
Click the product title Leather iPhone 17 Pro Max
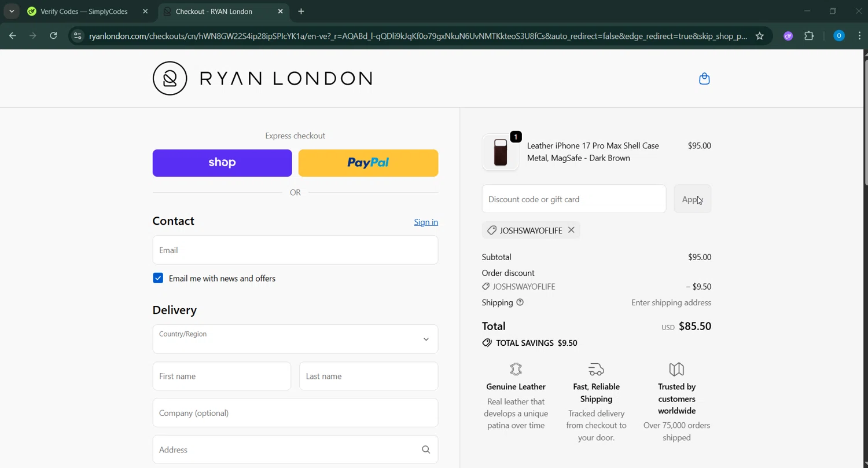(593, 152)
